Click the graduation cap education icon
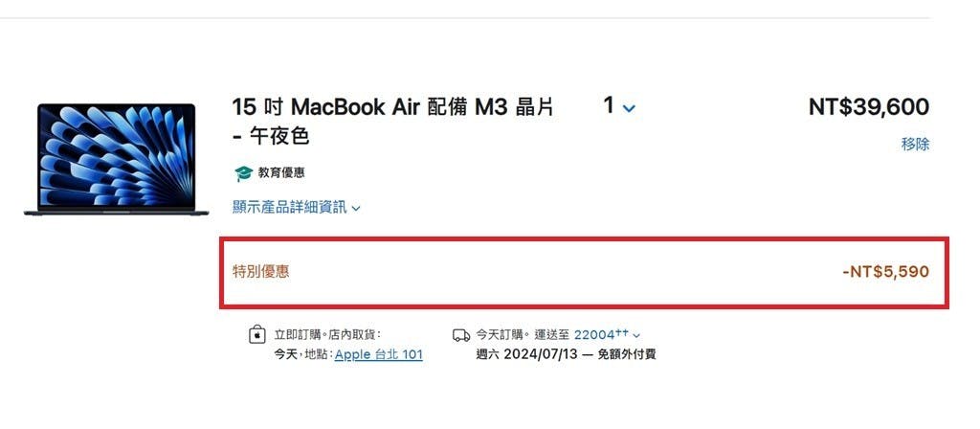The height and width of the screenshot is (429, 980). (244, 173)
